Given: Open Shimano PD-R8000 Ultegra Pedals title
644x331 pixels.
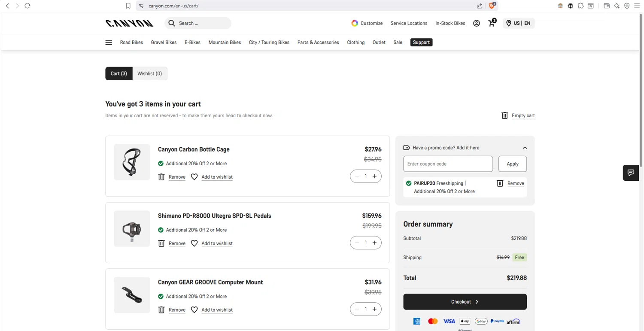Looking at the screenshot, I should coord(215,216).
